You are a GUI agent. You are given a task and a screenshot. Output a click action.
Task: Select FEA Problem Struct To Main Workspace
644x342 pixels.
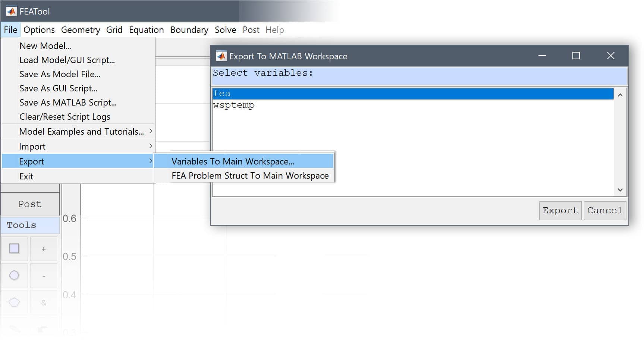pyautogui.click(x=244, y=176)
